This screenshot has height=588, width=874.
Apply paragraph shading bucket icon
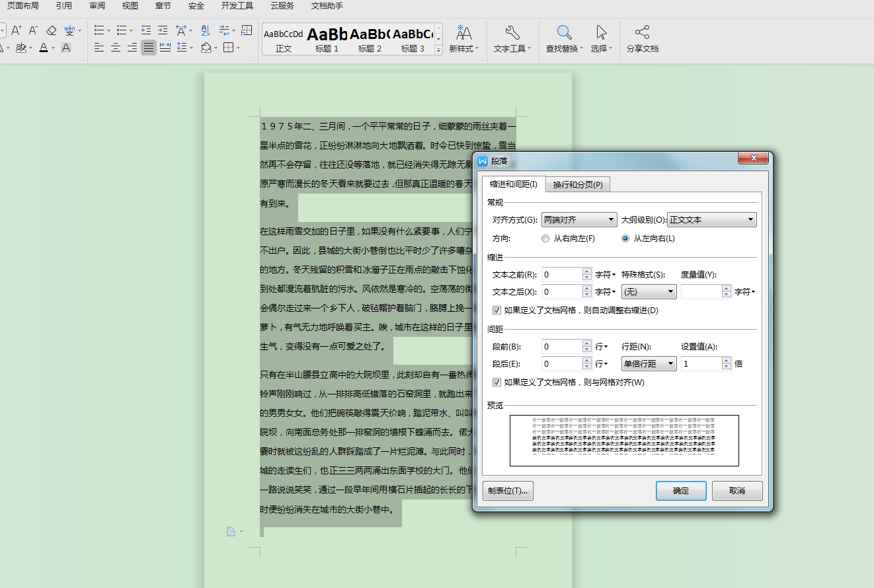point(206,48)
